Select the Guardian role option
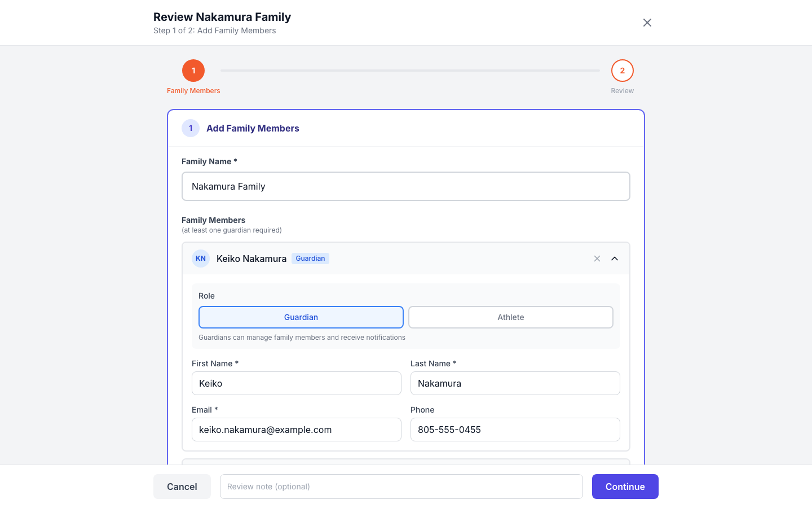This screenshot has width=812, height=508. pyautogui.click(x=301, y=317)
